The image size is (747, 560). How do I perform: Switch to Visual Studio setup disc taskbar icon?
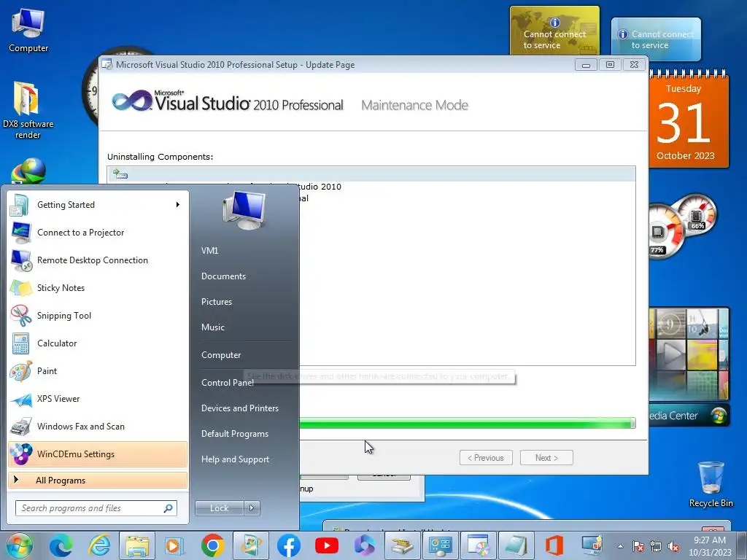[x=479, y=545]
